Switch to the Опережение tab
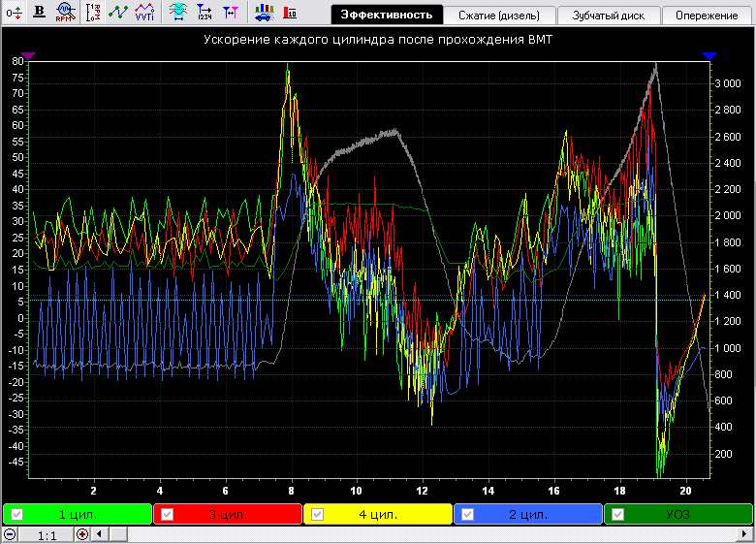The width and height of the screenshot is (756, 544). click(x=707, y=16)
